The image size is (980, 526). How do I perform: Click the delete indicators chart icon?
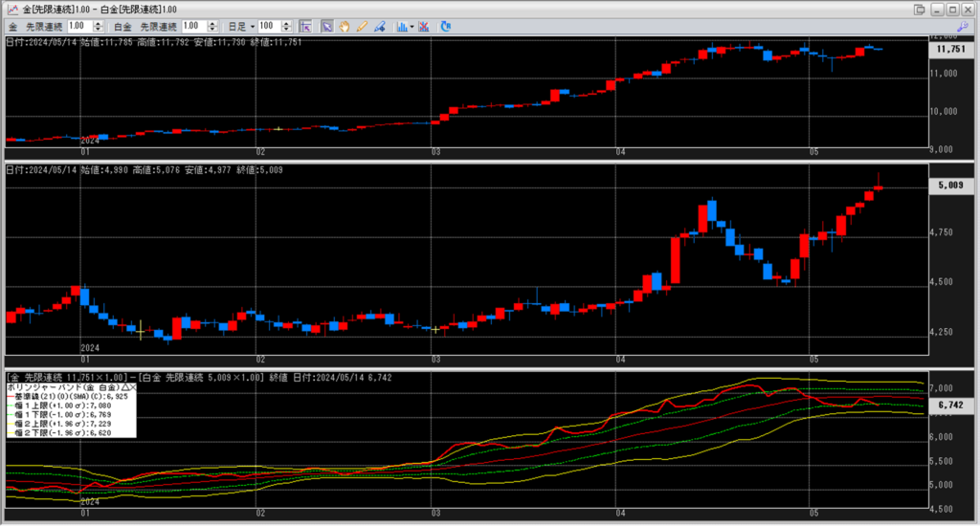tap(424, 26)
